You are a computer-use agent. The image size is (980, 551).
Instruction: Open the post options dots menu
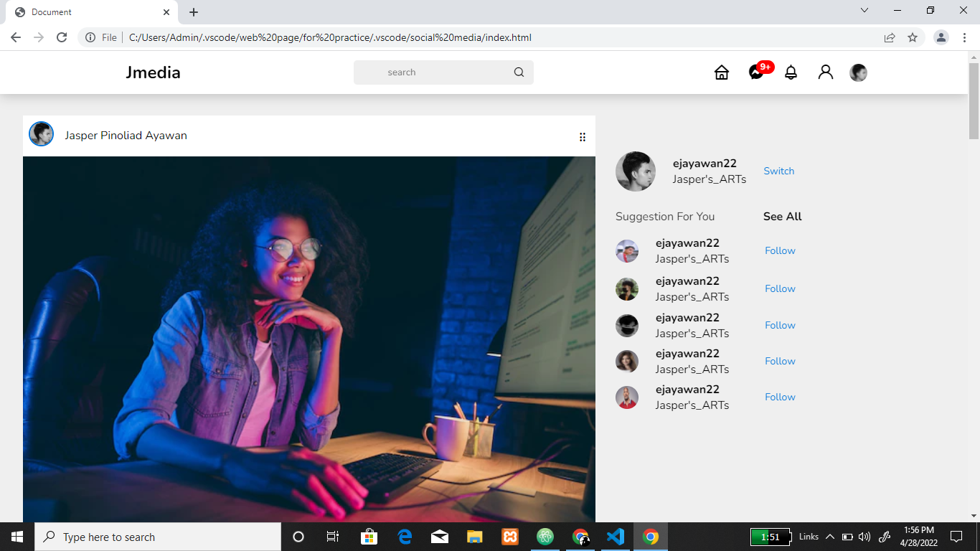click(583, 137)
